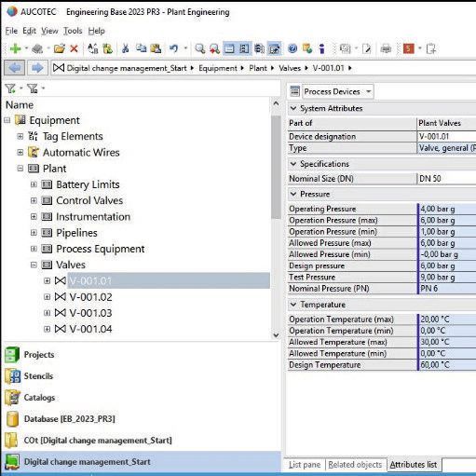Image resolution: width=476 pixels, height=476 pixels.
Task: Expand the Tag Elements node
Action: point(20,136)
